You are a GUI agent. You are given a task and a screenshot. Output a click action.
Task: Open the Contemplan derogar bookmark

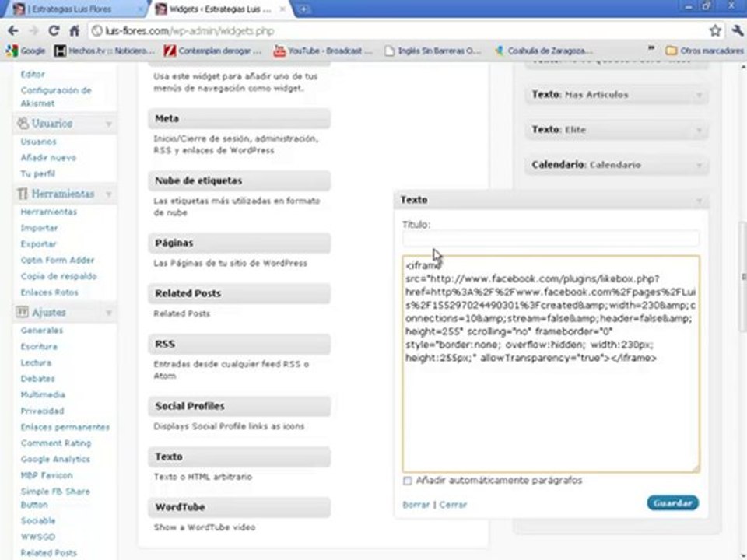tap(212, 51)
